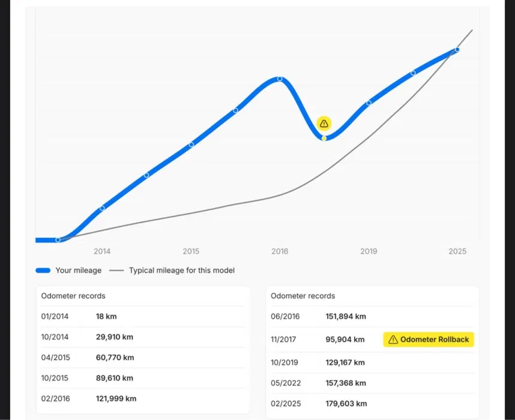This screenshot has height=420, width=515.
Task: Select the 02/2025 record of 179,603 km
Action: [x=318, y=404]
